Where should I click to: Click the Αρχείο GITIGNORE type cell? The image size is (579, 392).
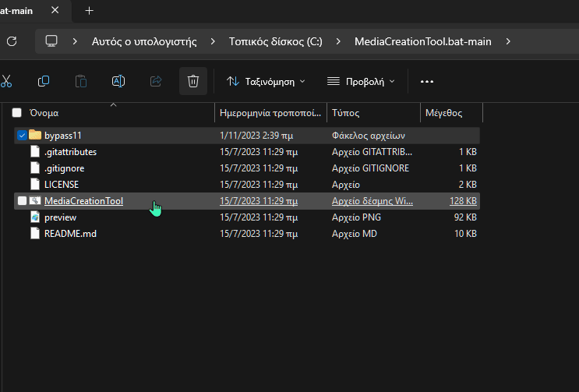coord(370,168)
